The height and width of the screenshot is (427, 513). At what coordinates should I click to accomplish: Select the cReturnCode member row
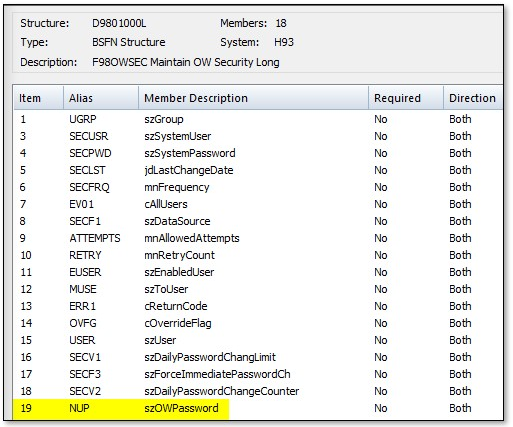(x=258, y=306)
